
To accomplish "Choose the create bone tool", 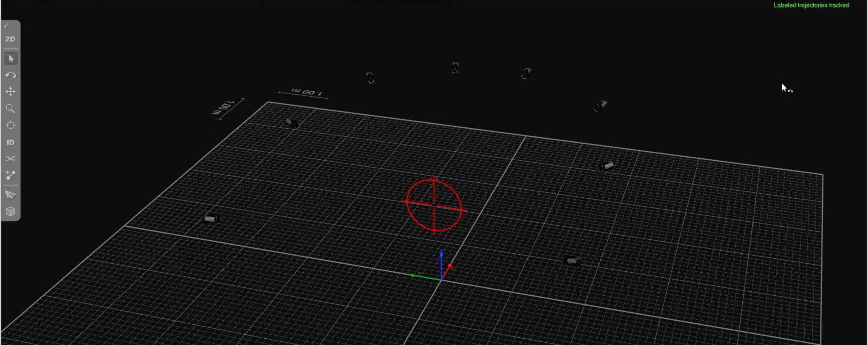I will pyautogui.click(x=10, y=176).
